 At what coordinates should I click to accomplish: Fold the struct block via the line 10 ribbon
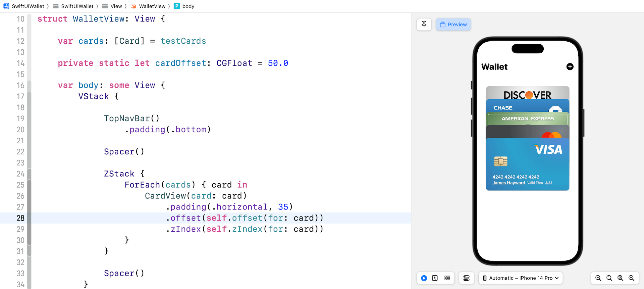pyautogui.click(x=29, y=19)
